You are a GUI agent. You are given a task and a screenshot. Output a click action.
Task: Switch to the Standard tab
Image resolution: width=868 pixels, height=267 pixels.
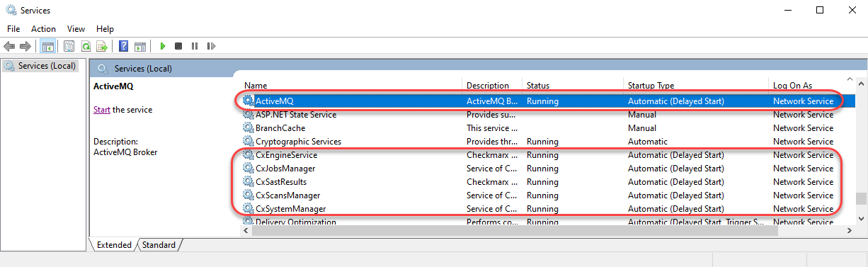click(x=159, y=245)
